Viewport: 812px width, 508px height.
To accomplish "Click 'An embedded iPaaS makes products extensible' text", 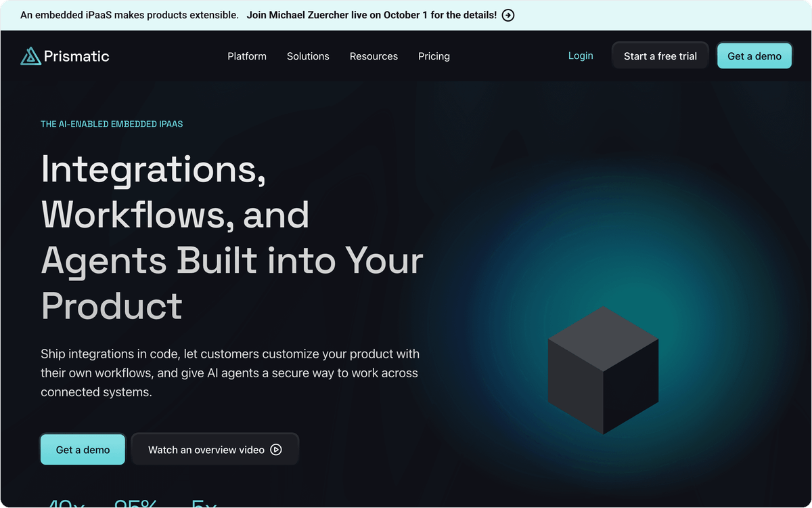I will [129, 15].
